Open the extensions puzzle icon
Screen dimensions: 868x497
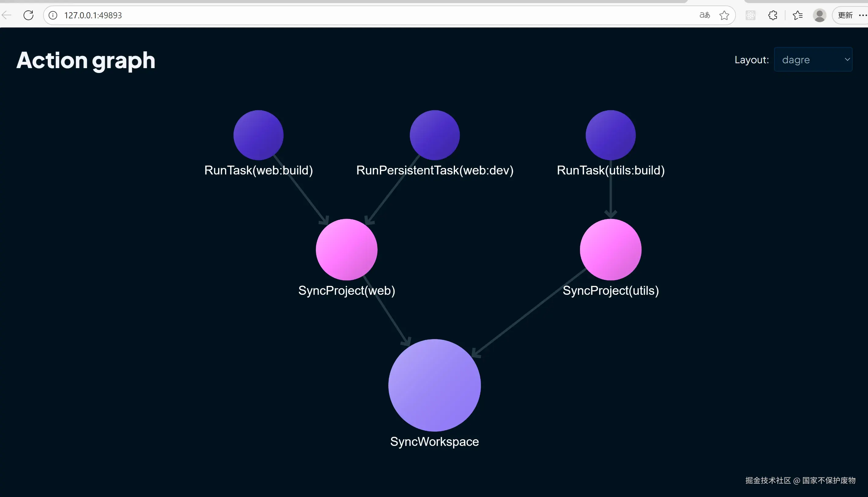(x=773, y=15)
